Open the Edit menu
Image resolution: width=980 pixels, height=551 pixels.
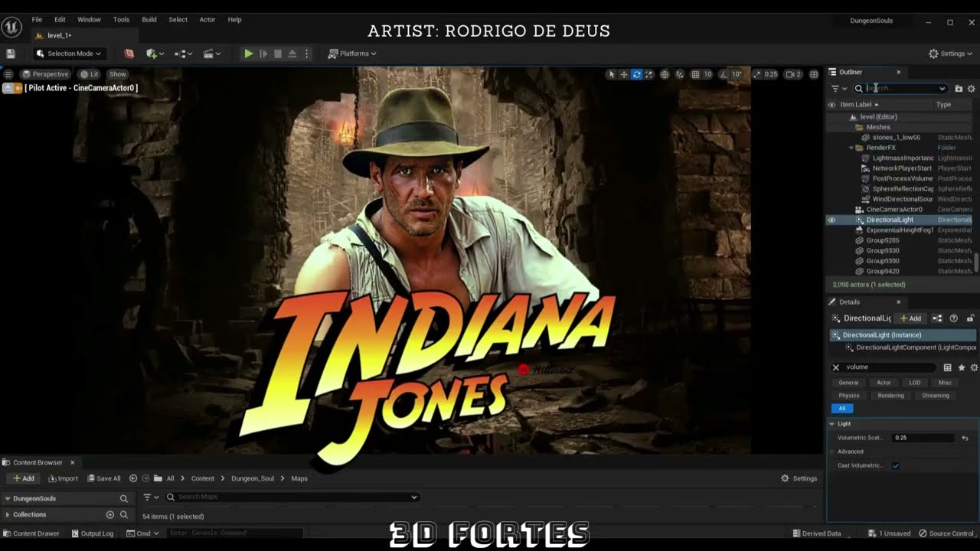pos(60,20)
